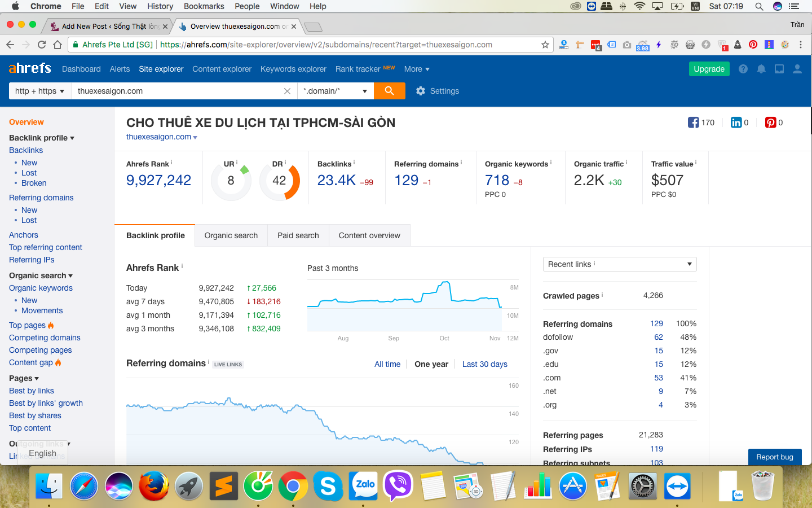
Task: Go back in Chrome
Action: pyautogui.click(x=10, y=45)
